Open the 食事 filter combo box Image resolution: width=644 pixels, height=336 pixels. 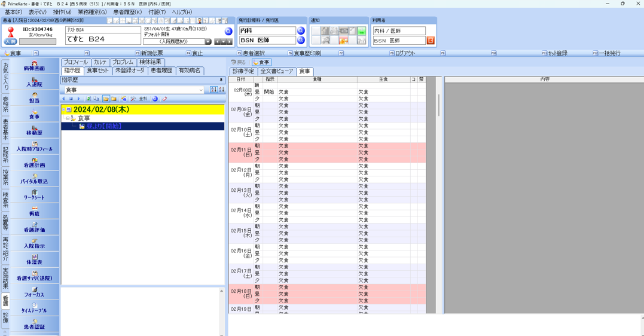pyautogui.click(x=133, y=90)
